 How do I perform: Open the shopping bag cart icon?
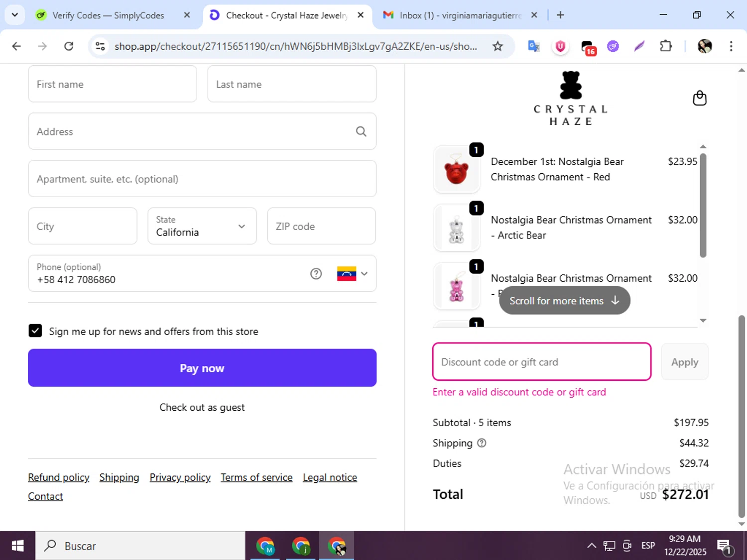click(x=700, y=98)
